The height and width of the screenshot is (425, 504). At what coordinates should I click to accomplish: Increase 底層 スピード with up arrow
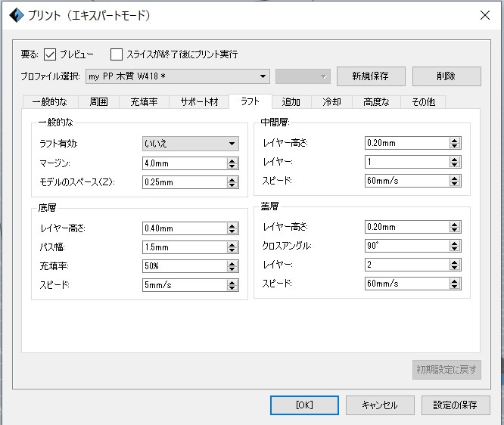click(232, 282)
